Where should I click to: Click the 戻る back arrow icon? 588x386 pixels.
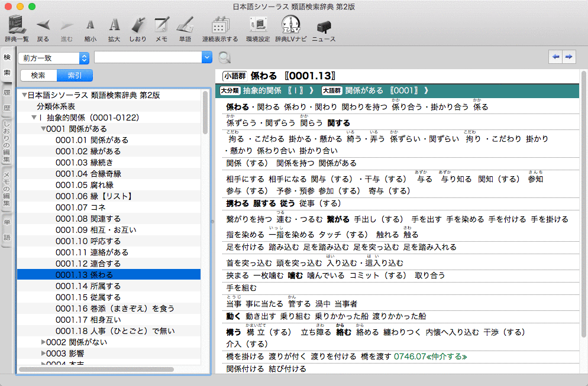[x=43, y=25]
